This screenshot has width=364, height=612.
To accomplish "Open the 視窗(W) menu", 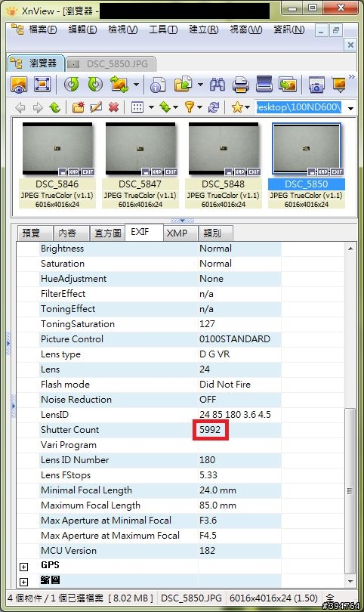I will (245, 29).
